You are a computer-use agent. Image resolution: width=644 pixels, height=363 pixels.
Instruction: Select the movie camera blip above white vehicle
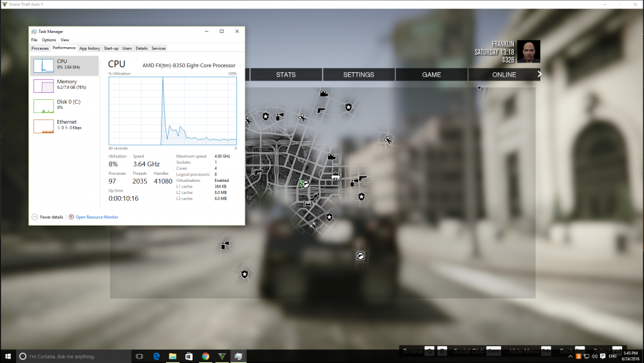click(332, 156)
